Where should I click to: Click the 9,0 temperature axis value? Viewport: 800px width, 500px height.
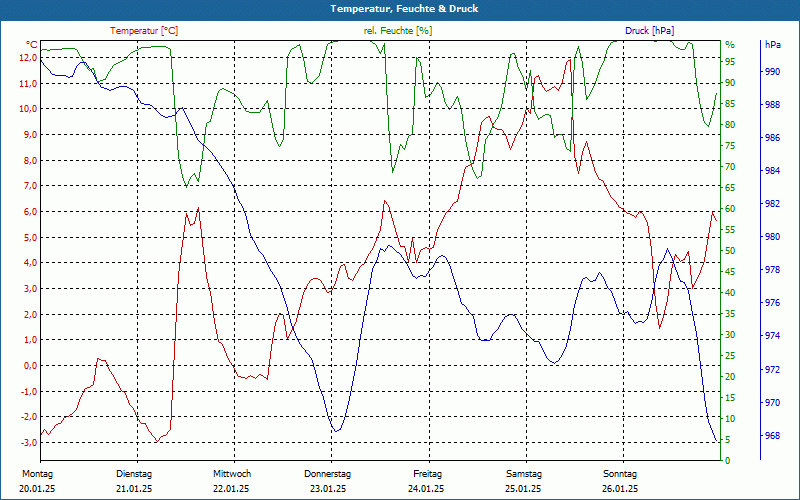[30, 134]
